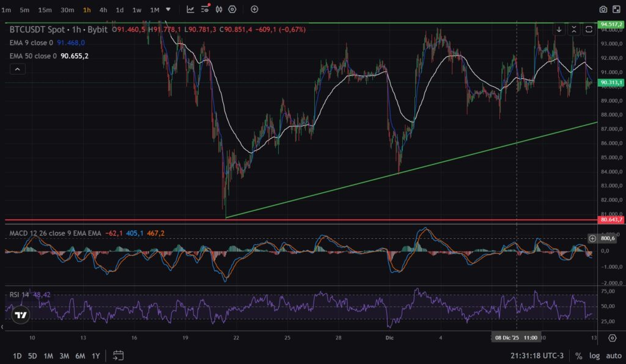Collapse the EMA legend with the chevron

[18, 68]
